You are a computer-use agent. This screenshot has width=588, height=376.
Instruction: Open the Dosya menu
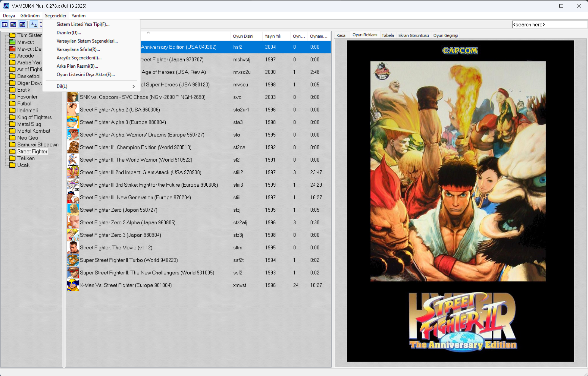click(x=9, y=16)
